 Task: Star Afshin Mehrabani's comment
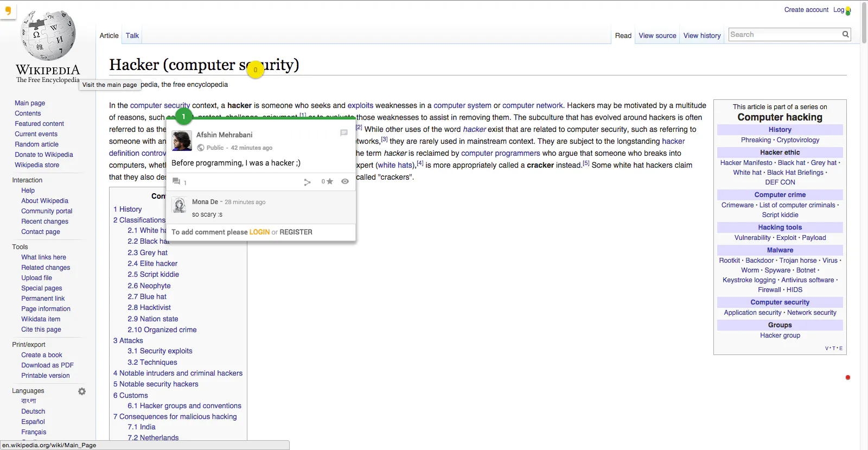tap(327, 182)
